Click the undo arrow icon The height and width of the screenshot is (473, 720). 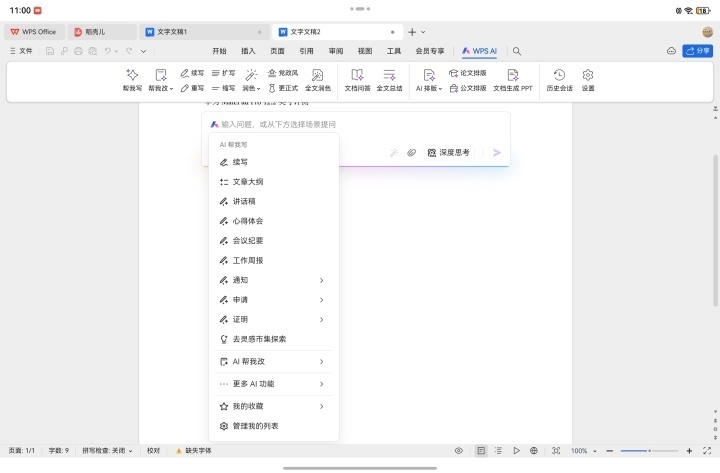107,51
